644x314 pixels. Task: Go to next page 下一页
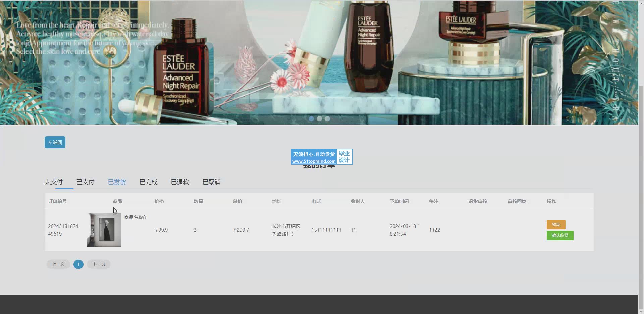click(x=99, y=264)
